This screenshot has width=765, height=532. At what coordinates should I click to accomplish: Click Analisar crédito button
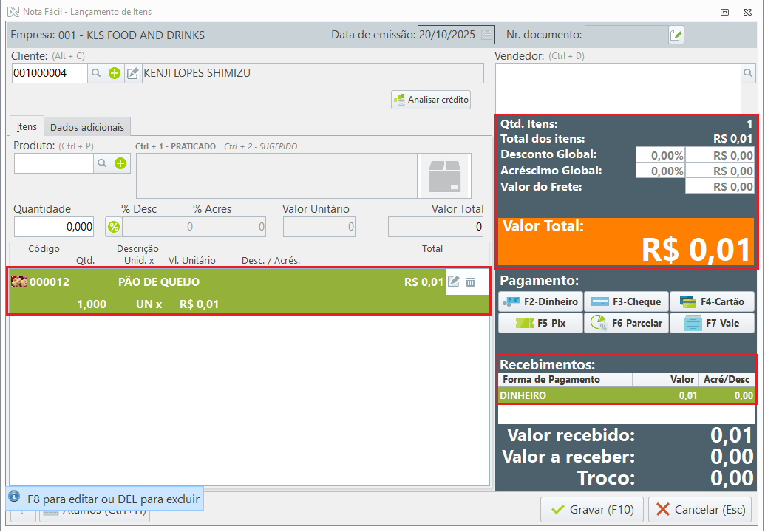pos(431,100)
